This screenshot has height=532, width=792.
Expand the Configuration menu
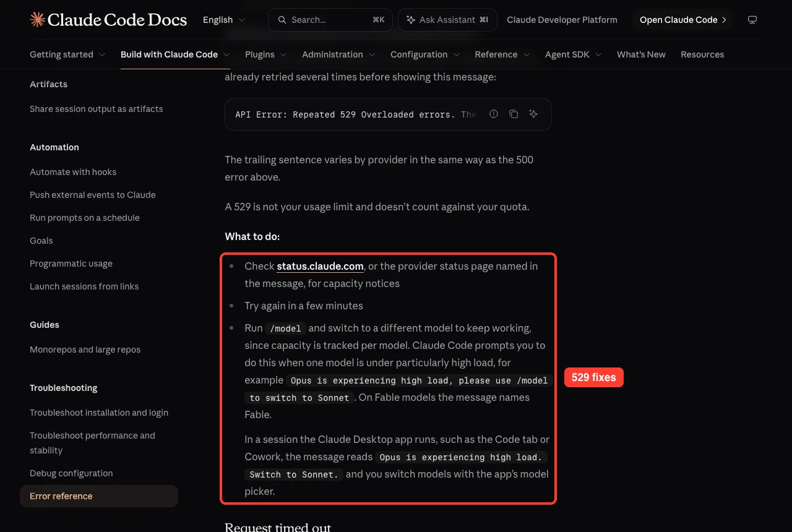click(x=425, y=54)
